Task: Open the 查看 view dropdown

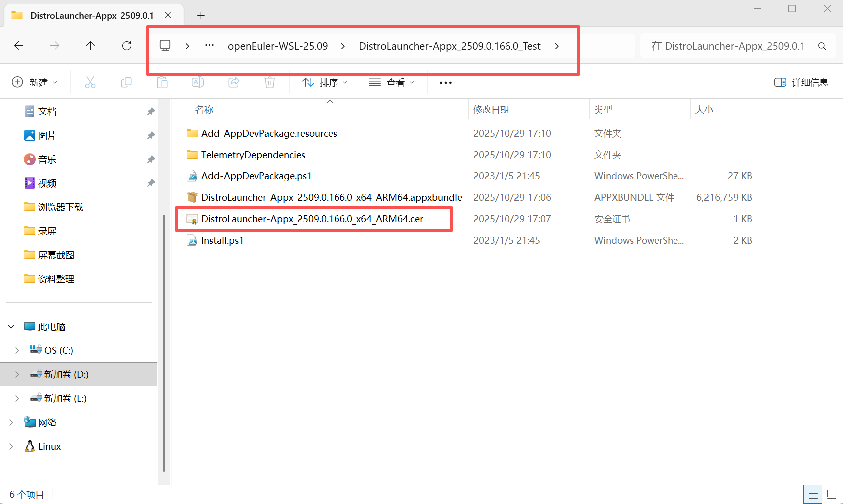Action: coord(392,82)
